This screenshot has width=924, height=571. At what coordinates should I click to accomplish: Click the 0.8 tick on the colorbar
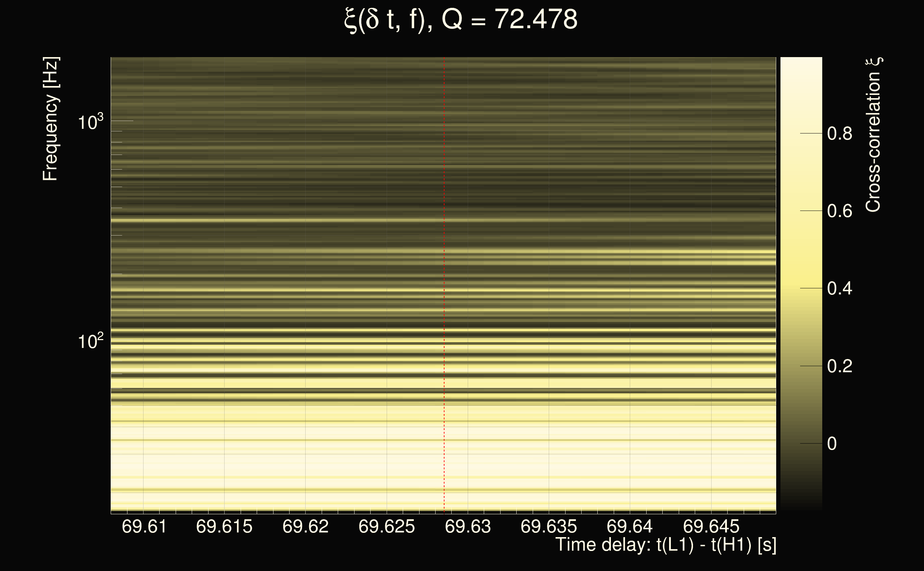click(839, 134)
